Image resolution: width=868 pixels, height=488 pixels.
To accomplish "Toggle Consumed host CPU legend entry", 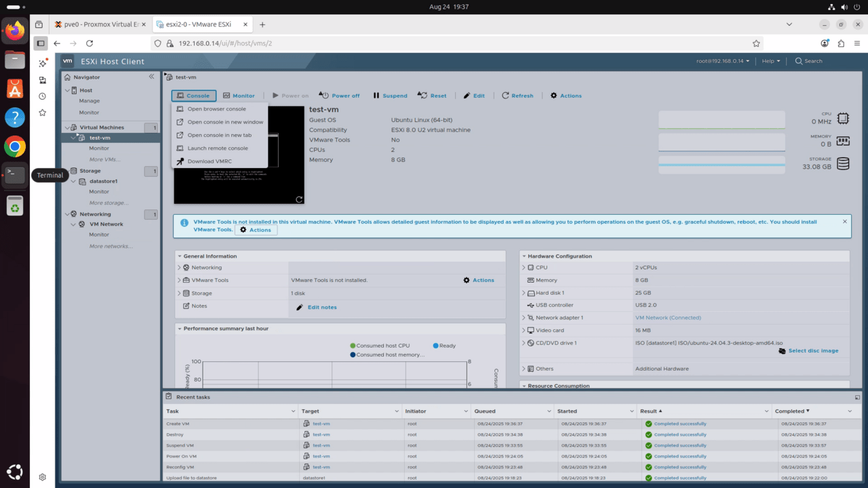I will pyautogui.click(x=380, y=346).
